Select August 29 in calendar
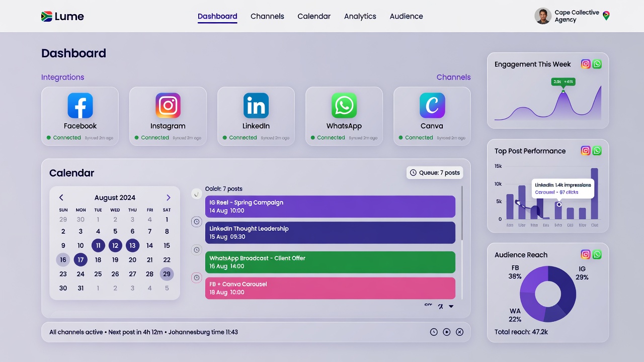 [167, 274]
